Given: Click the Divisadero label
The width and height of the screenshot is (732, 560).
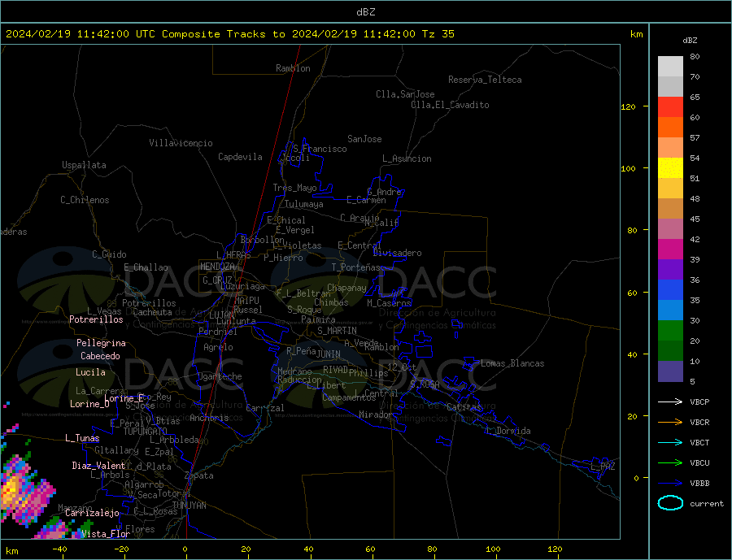Looking at the screenshot, I should tap(397, 253).
